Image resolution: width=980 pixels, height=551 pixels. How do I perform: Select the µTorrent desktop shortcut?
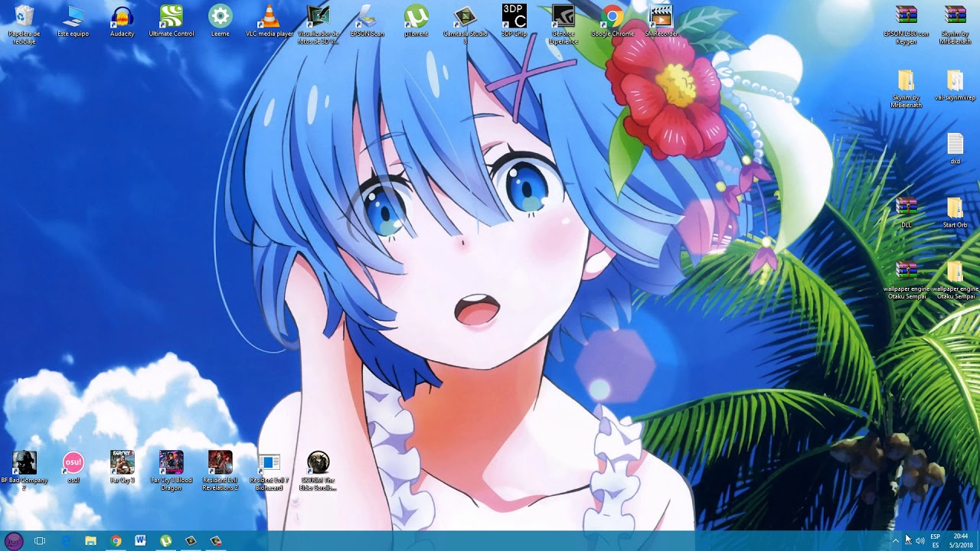pyautogui.click(x=416, y=21)
